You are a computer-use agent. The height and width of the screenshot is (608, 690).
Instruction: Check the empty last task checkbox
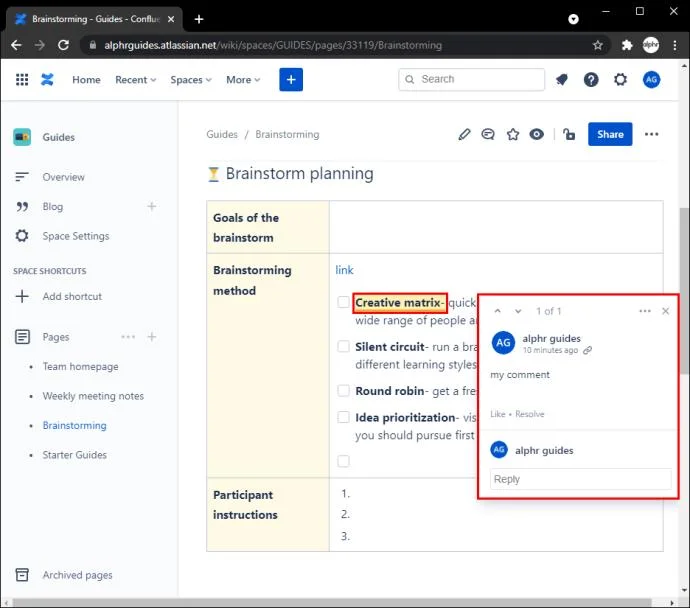pyautogui.click(x=343, y=461)
